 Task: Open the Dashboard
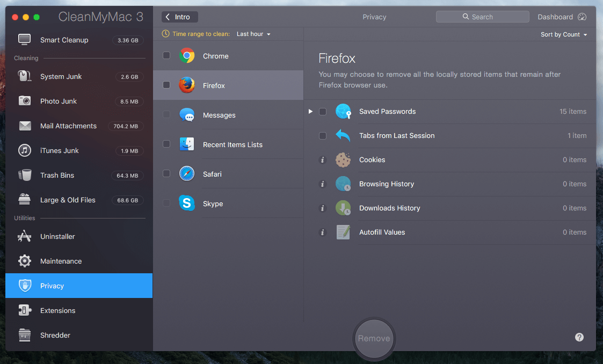(562, 17)
